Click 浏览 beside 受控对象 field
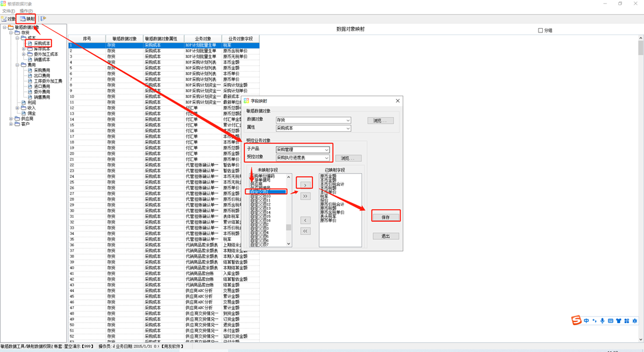 click(348, 158)
